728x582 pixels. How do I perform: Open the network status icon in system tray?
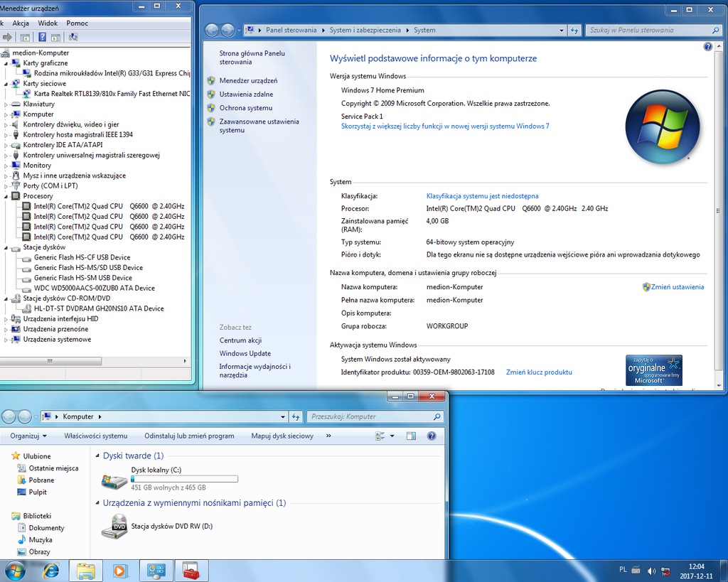pos(665,571)
